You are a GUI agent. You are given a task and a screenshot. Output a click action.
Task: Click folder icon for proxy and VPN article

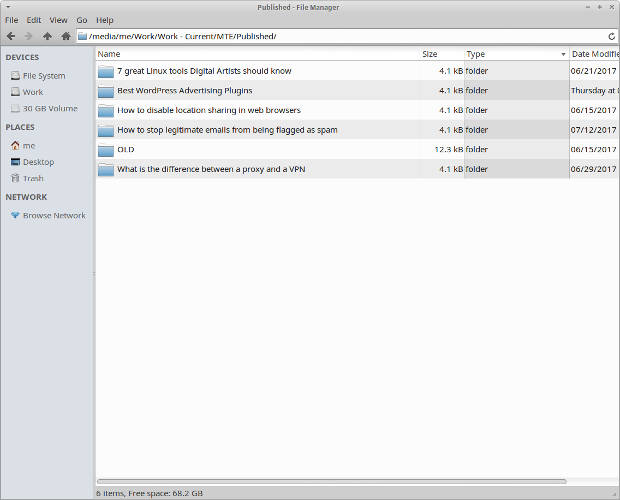[x=106, y=169]
